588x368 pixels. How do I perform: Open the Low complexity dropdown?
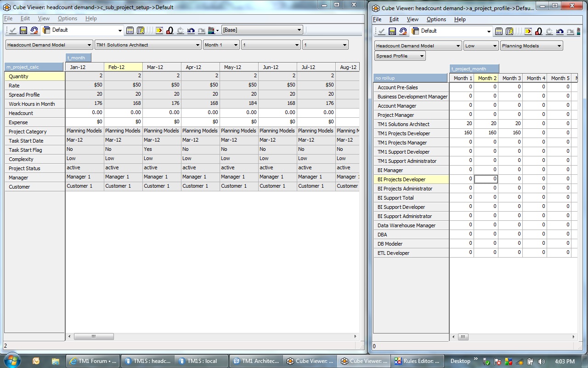pos(481,46)
